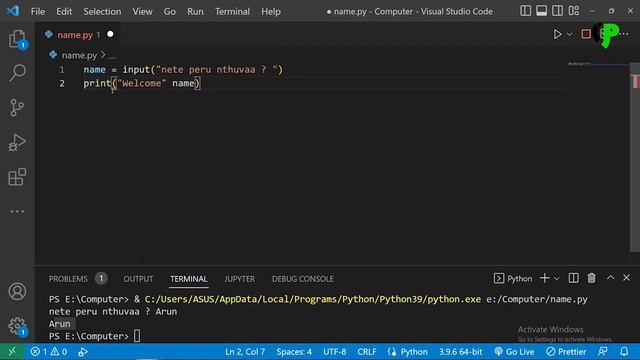The width and height of the screenshot is (640, 360).
Task: Open Customize Layout icon
Action: 574,11
